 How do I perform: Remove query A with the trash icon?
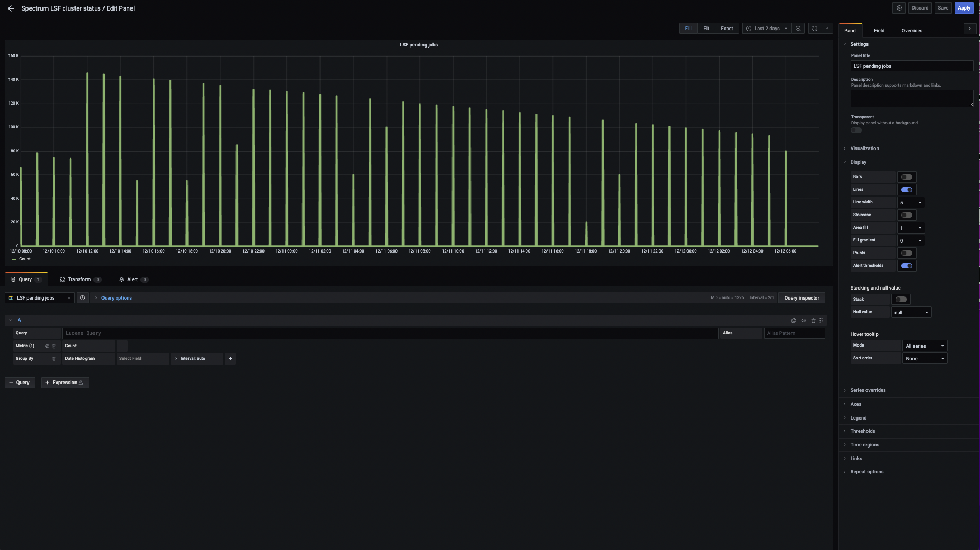813,320
